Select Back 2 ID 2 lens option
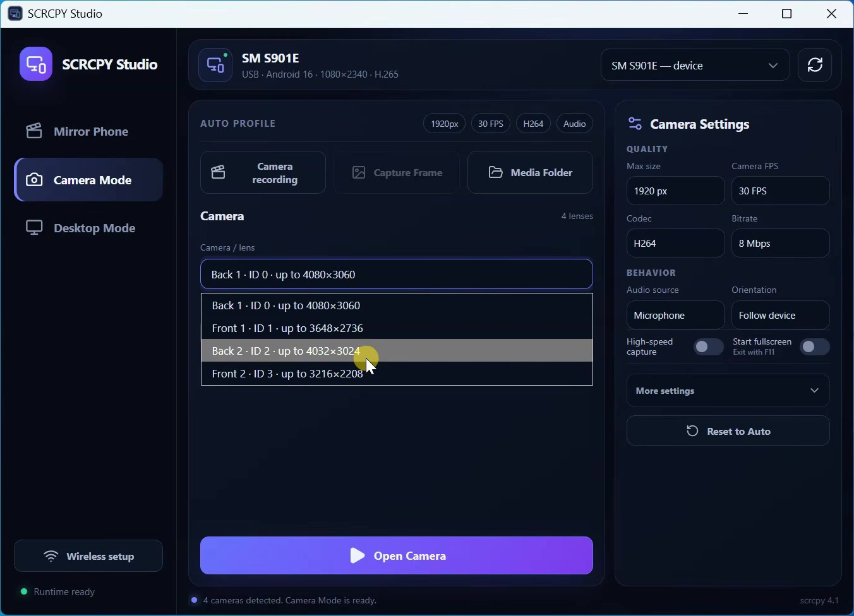Viewport: 854px width, 616px height. (x=397, y=351)
